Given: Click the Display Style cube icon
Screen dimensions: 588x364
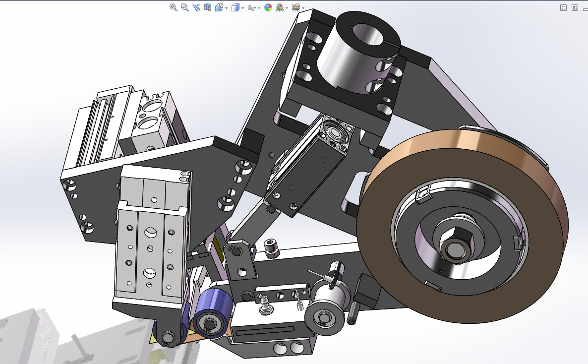Looking at the screenshot, I should pos(235,7).
